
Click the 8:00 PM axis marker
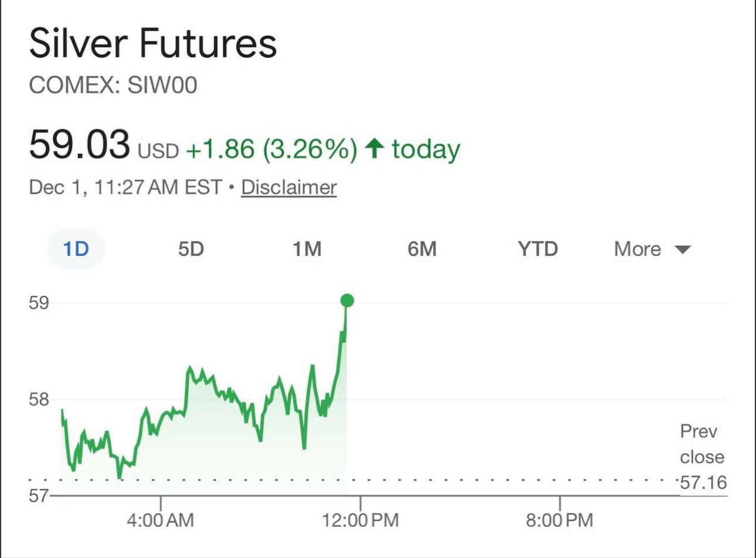point(560,520)
